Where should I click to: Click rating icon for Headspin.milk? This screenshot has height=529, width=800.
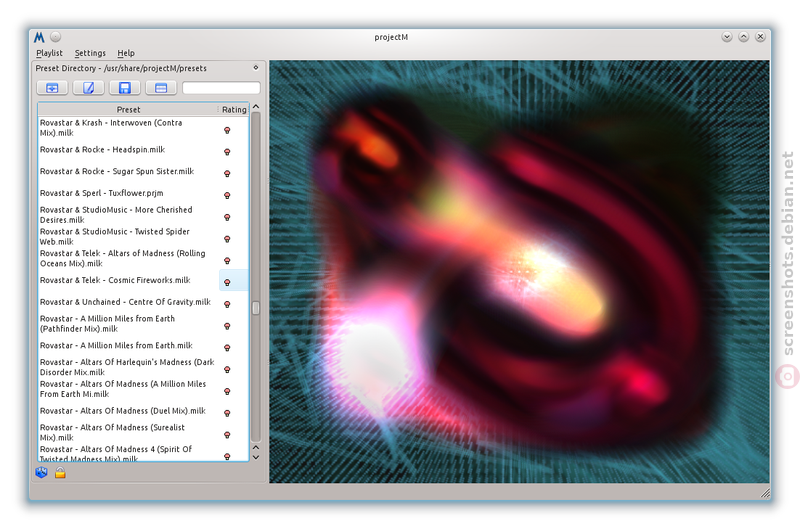[228, 152]
